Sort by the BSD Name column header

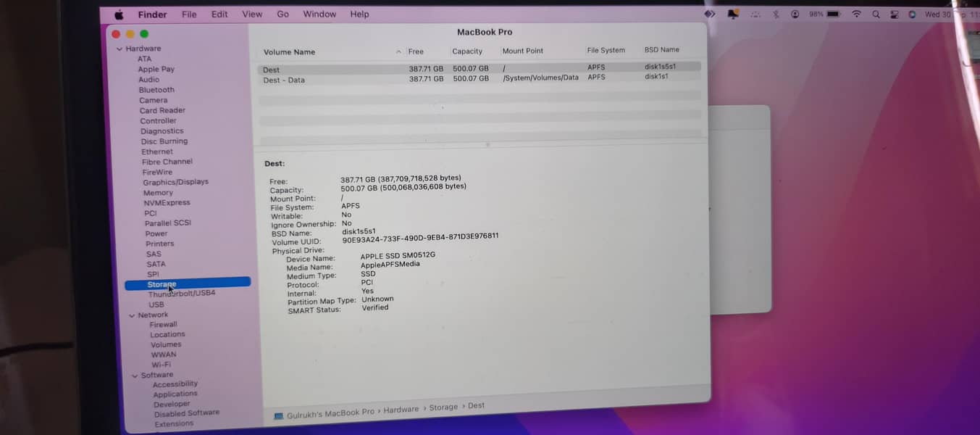[x=662, y=50]
